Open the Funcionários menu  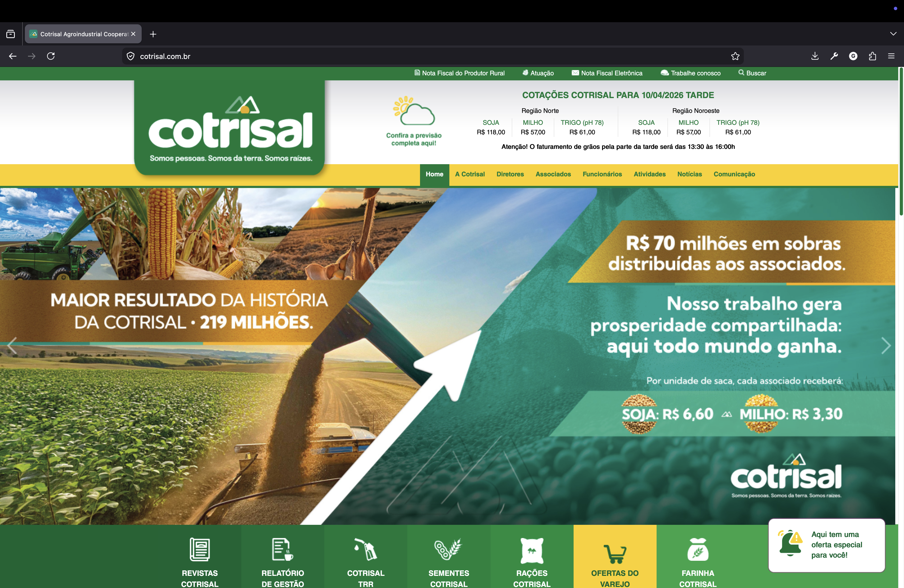(602, 174)
